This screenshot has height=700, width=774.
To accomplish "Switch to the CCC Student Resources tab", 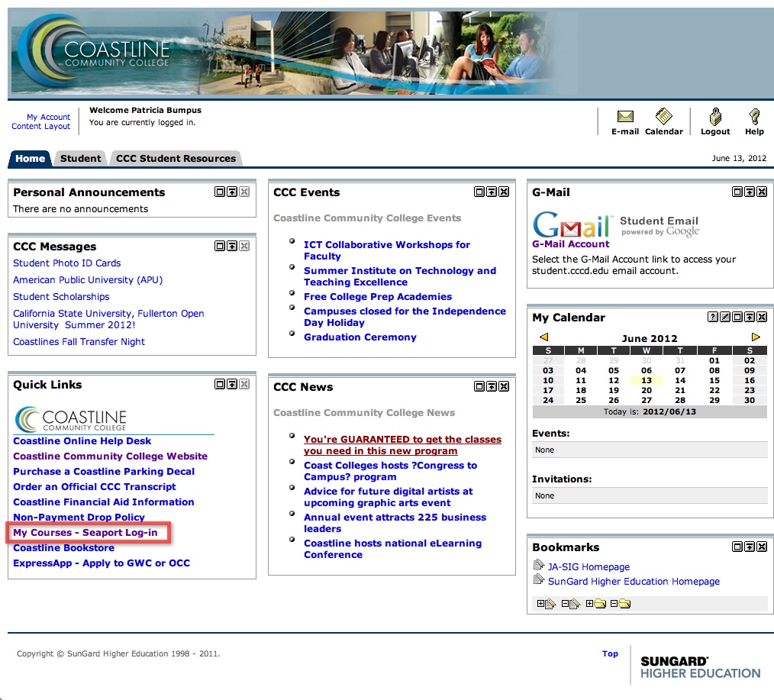I will 176,159.
